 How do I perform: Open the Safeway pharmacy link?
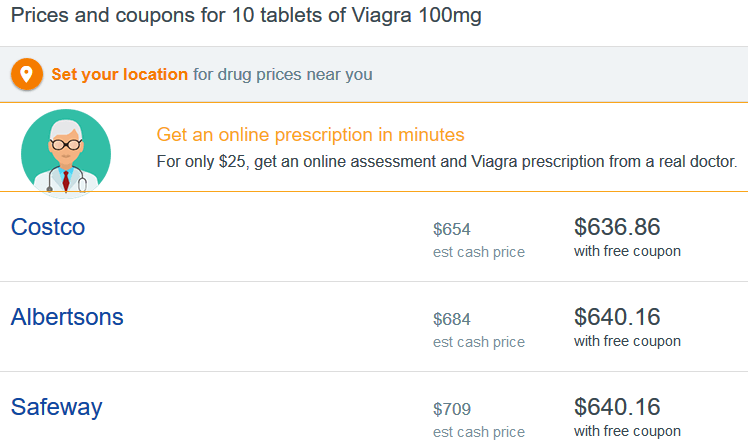[x=57, y=408]
